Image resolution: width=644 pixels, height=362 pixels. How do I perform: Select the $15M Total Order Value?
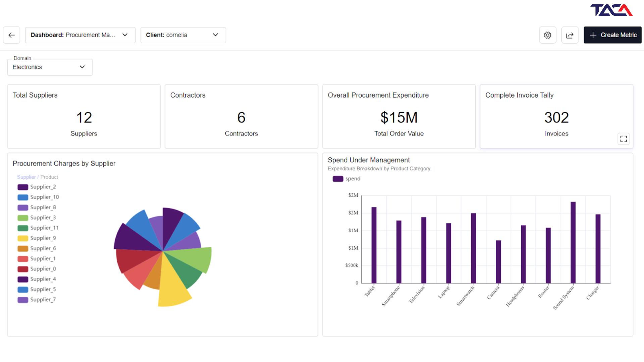click(399, 118)
